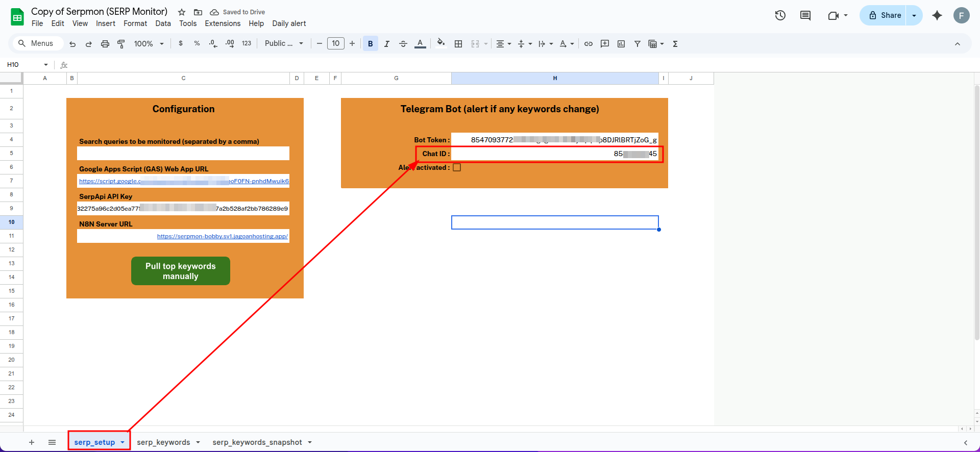The width and height of the screenshot is (980, 452).
Task: Toggle bold formatting
Action: (370, 44)
